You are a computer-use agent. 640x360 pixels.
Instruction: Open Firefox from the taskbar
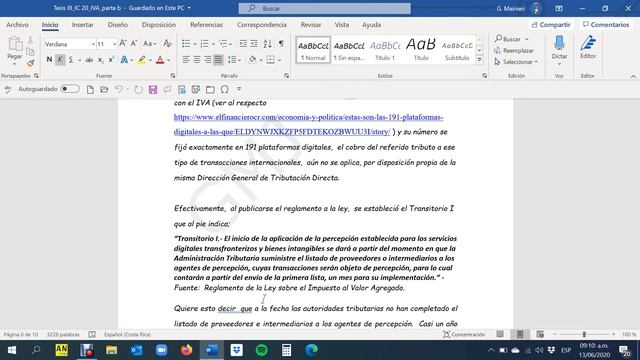187,350
